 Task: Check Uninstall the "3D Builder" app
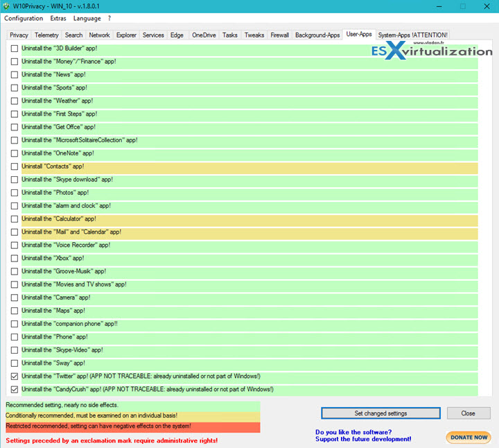tap(15, 49)
